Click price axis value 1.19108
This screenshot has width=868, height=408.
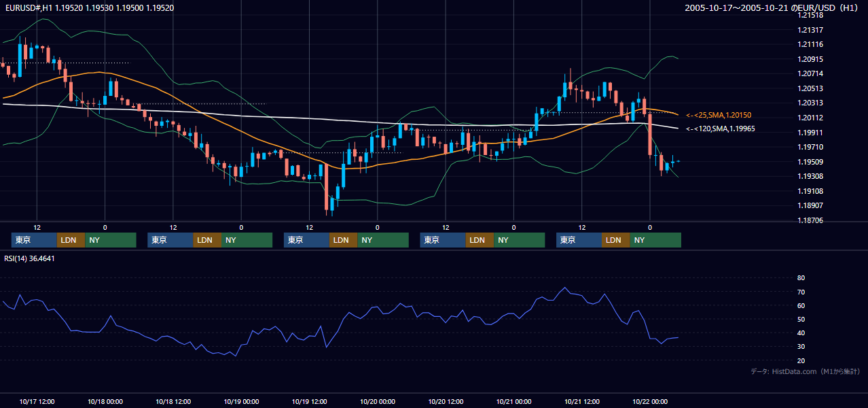pos(811,191)
